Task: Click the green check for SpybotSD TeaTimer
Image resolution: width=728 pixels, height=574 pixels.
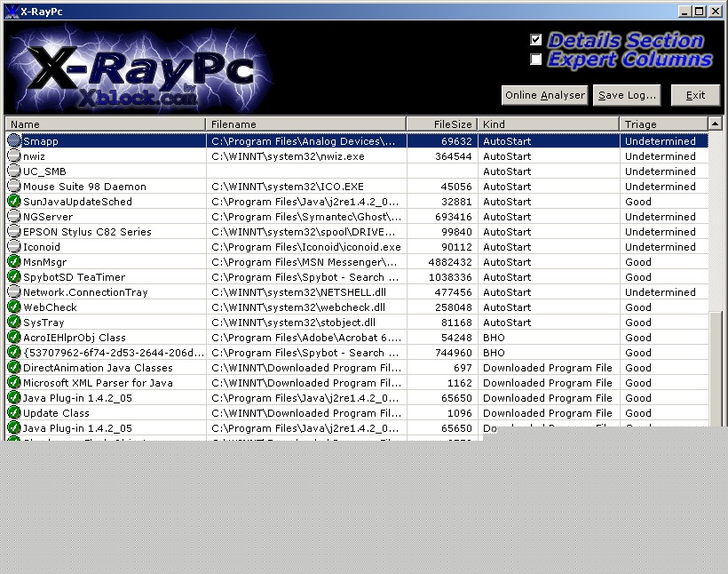Action: (x=14, y=276)
